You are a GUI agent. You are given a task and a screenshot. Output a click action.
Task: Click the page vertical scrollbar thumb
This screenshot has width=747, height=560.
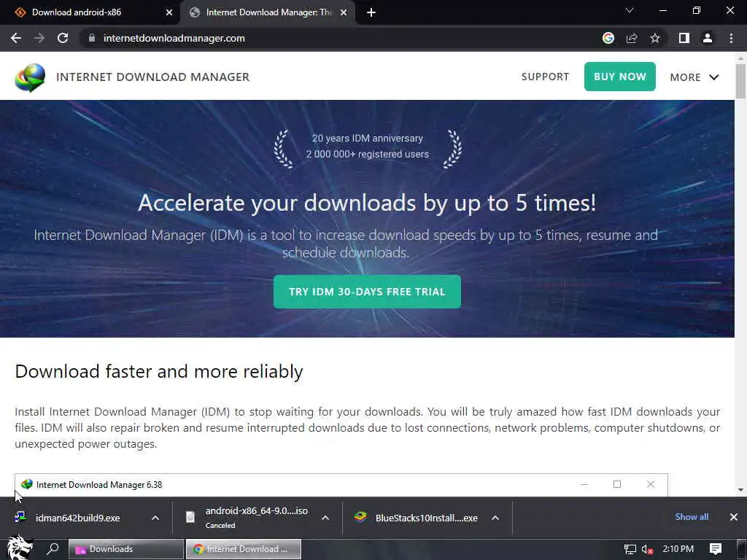tap(740, 81)
